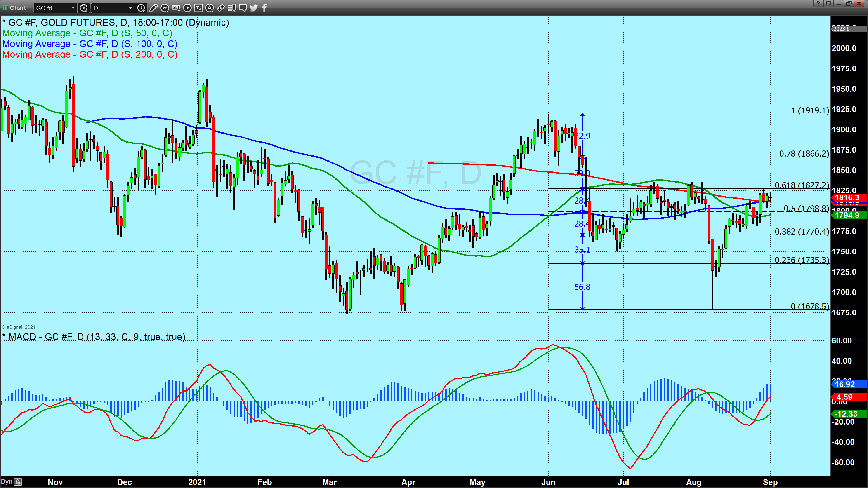Open the clock time template dropdown
Screen dimensions: 868x488
coord(141,8)
